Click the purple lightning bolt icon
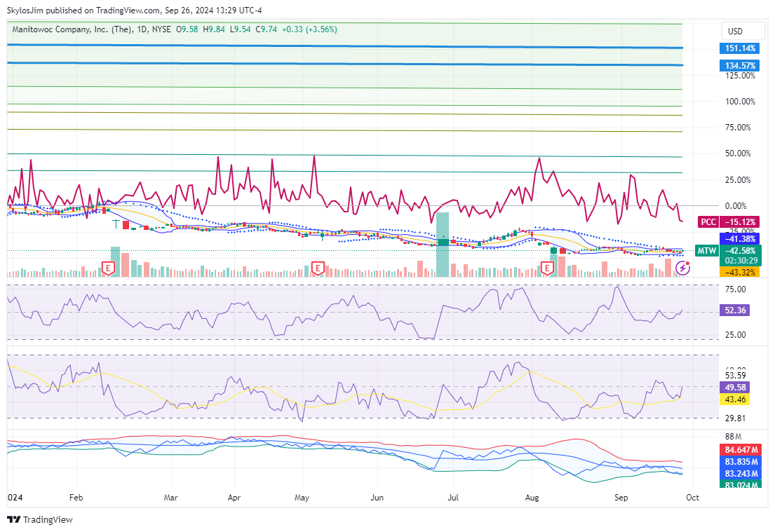This screenshot has width=775, height=532. coord(681,268)
